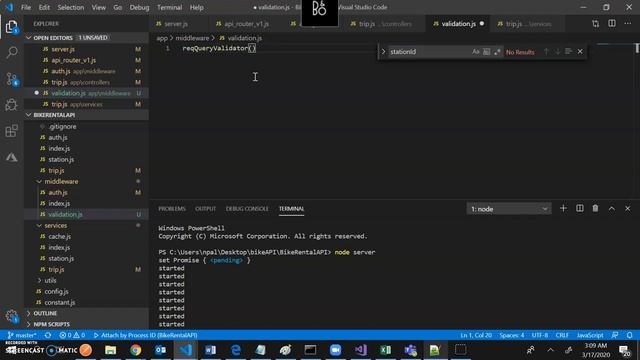Close the terminal panel

[x=628, y=209]
